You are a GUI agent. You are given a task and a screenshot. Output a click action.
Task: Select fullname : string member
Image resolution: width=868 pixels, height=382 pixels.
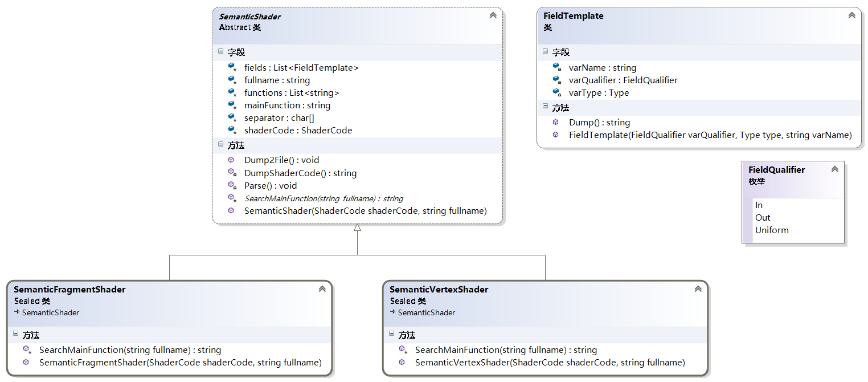(x=277, y=80)
